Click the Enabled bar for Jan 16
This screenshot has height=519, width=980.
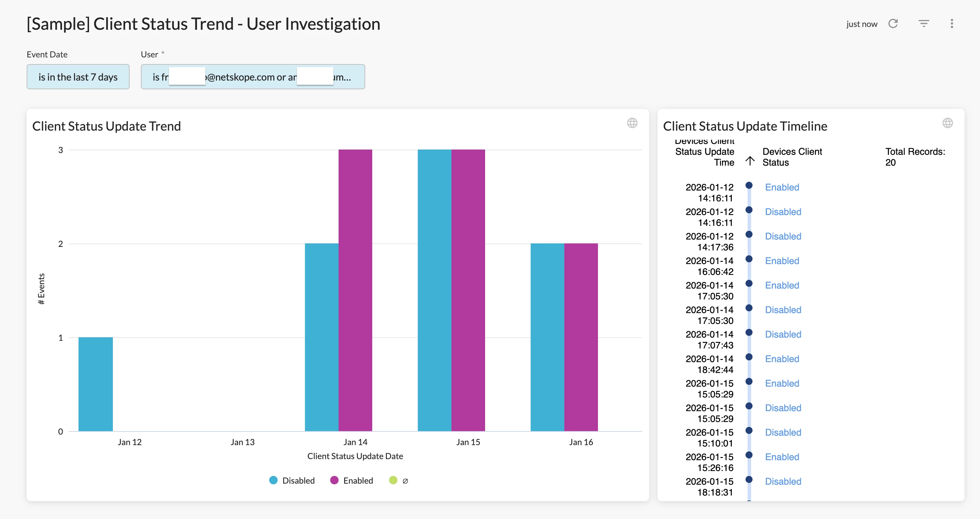[x=580, y=337]
